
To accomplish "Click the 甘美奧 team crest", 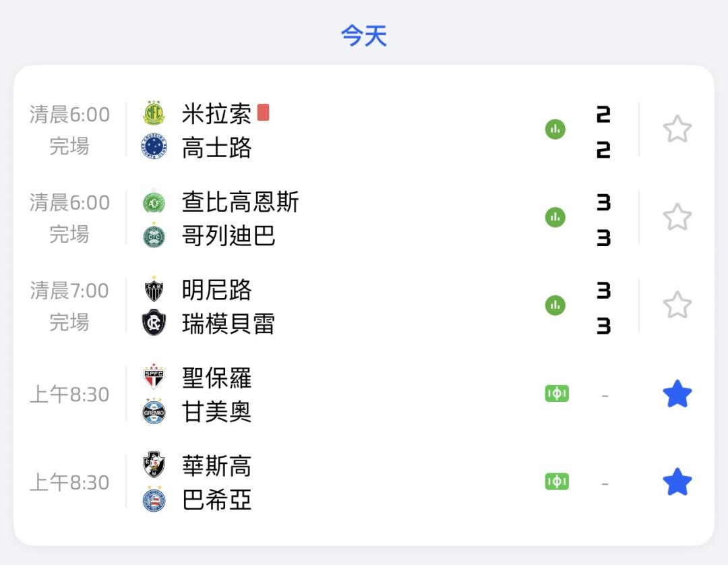I will tap(154, 412).
